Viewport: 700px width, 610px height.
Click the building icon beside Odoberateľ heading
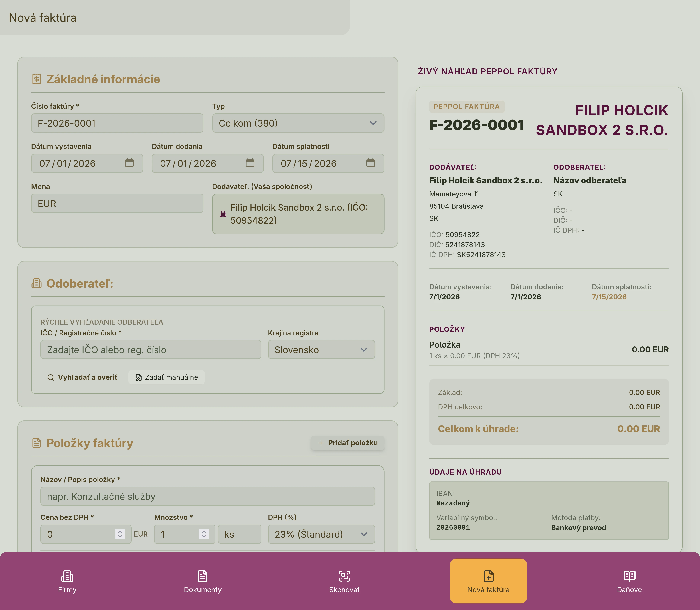(x=36, y=283)
